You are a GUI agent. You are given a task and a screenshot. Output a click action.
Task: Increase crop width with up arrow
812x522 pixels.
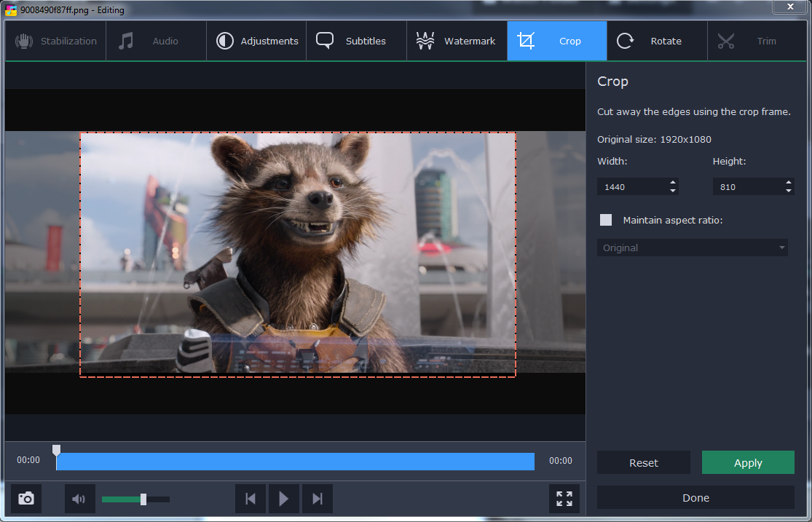pos(673,183)
